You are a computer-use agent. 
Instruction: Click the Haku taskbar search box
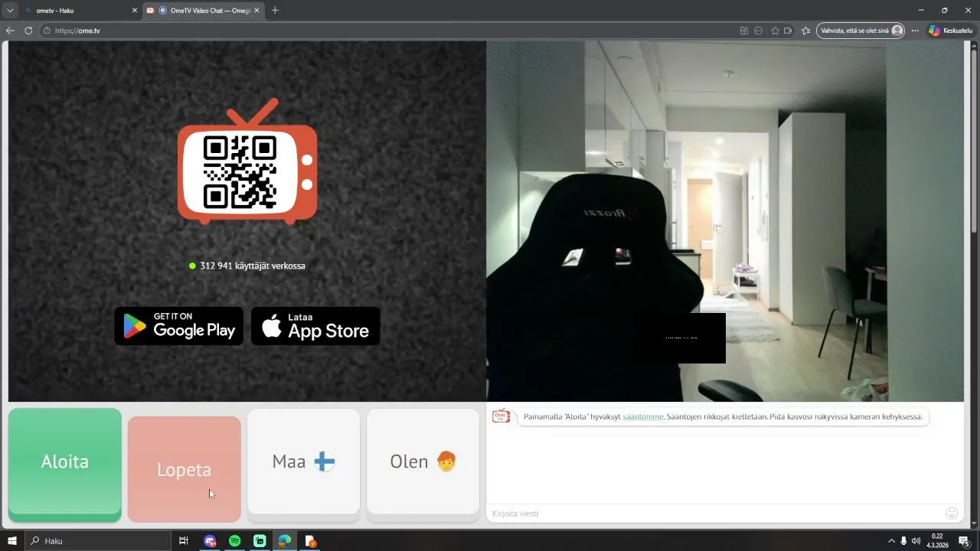coord(97,541)
